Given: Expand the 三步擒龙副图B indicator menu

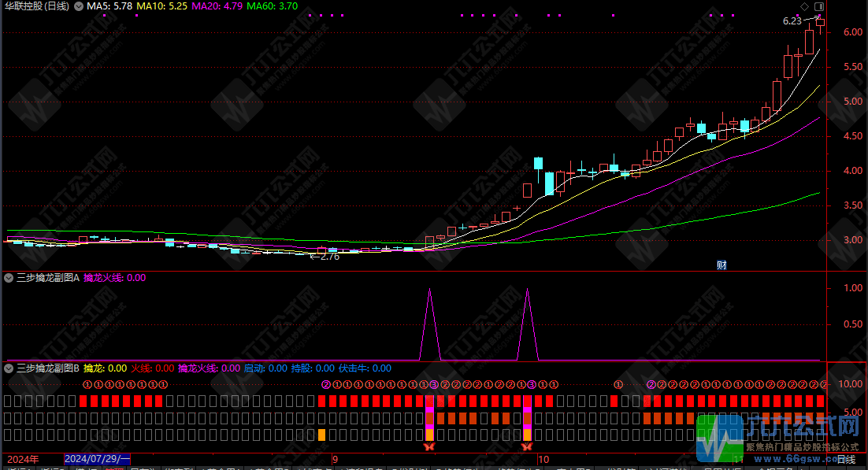Looking at the screenshot, I should coord(9,368).
